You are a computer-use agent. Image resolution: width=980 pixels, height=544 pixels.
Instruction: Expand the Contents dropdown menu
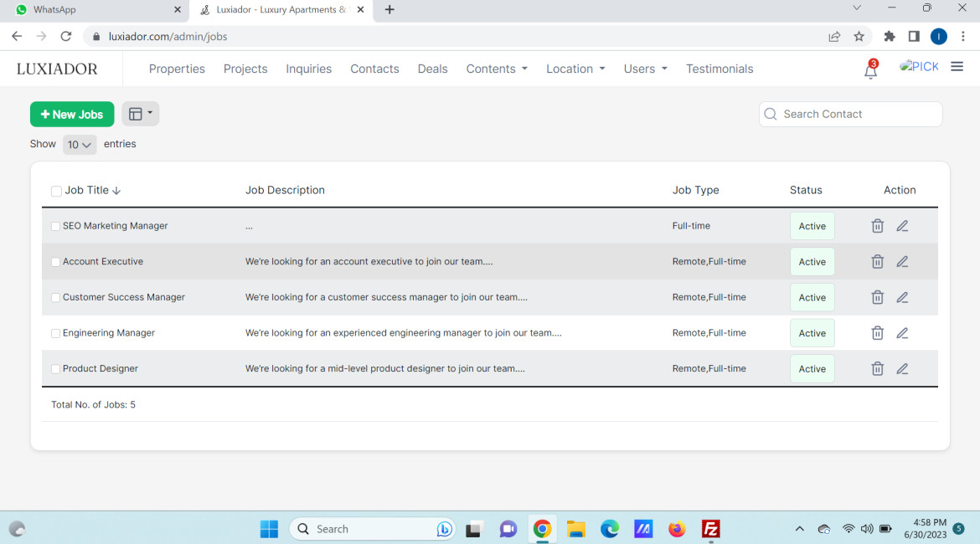497,69
